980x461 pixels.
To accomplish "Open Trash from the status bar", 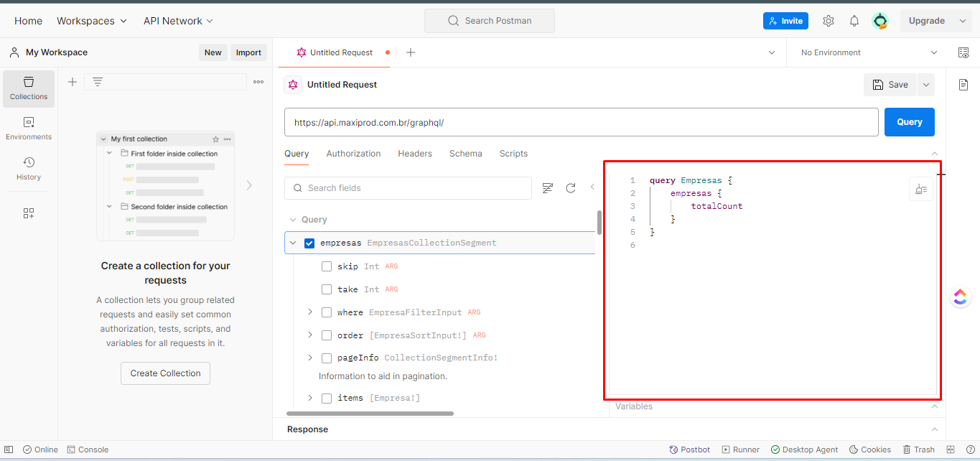I will [919, 450].
